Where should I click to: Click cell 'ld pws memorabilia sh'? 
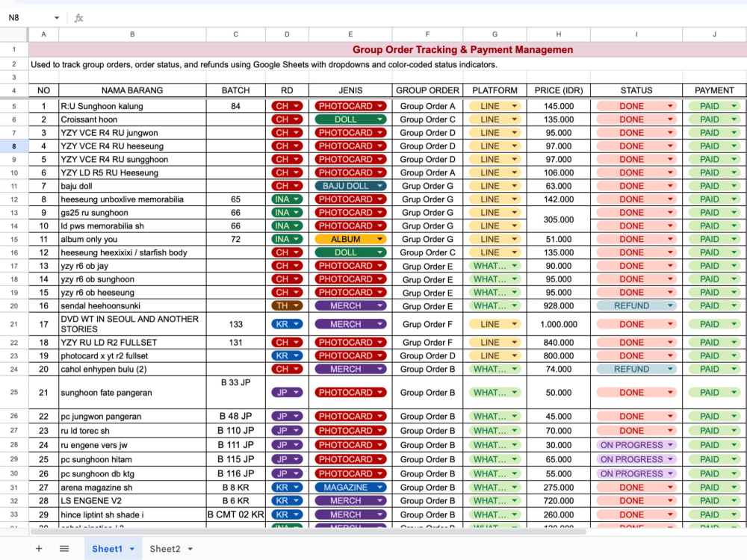(x=132, y=225)
